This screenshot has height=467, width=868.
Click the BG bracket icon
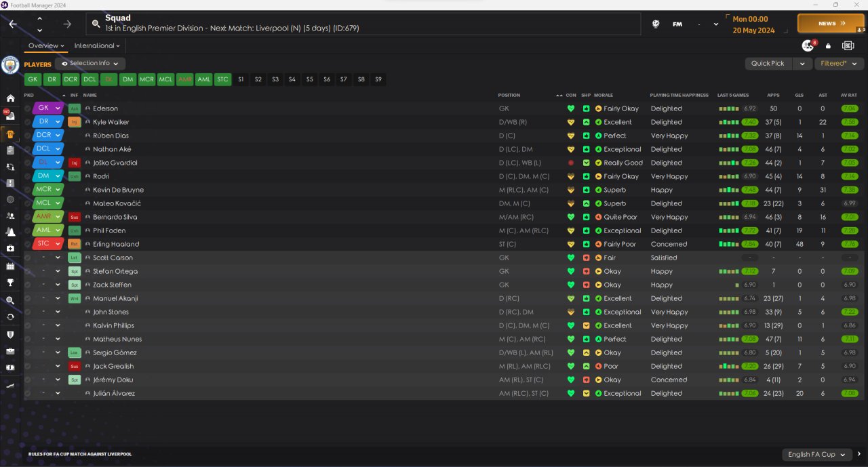[848, 45]
